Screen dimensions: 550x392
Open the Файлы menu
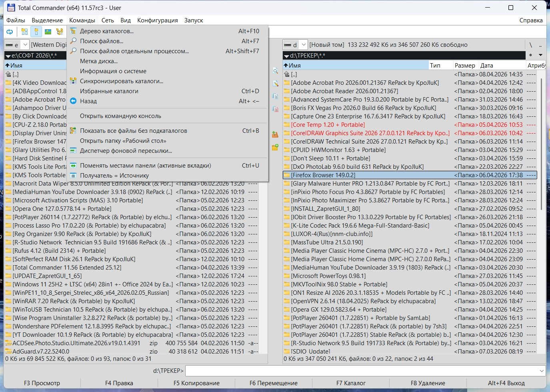coord(16,20)
